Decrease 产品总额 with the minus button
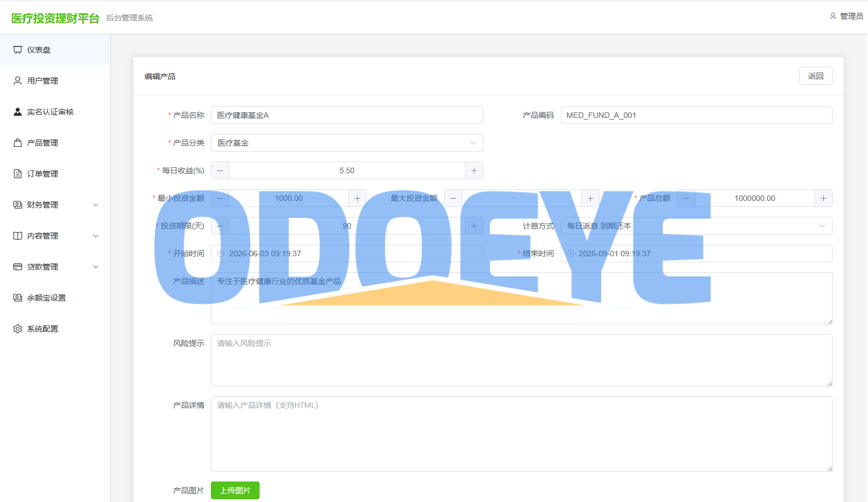 pyautogui.click(x=686, y=198)
